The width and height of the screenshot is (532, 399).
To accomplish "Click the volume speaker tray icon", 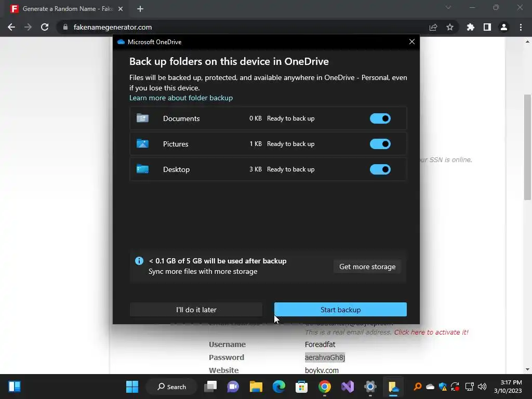I will click(x=482, y=387).
